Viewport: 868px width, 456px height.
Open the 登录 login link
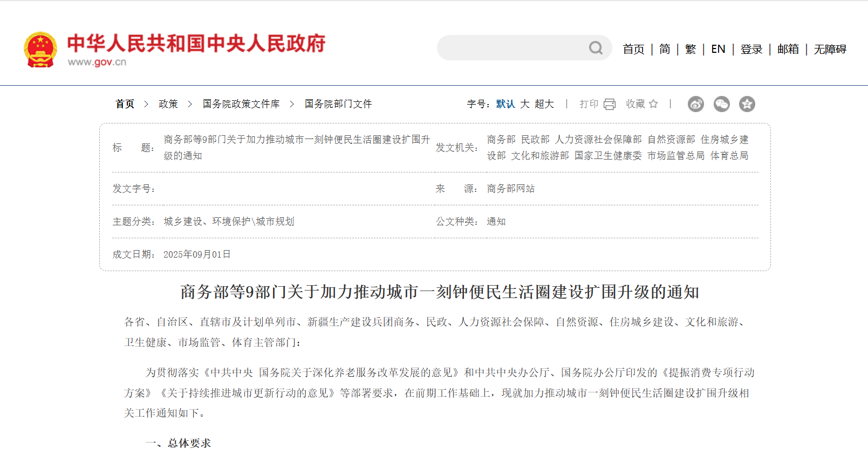pyautogui.click(x=751, y=49)
